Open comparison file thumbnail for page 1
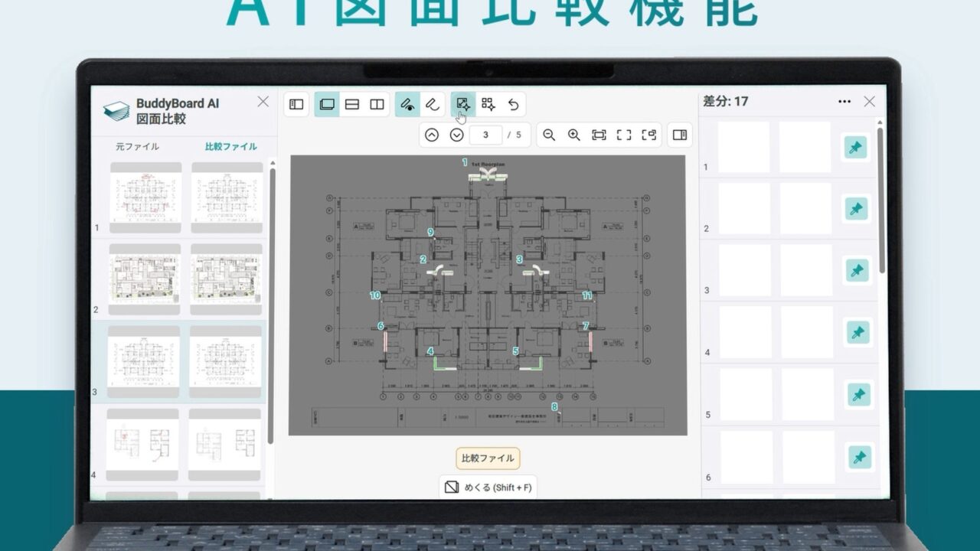This screenshot has width=980, height=551. click(227, 197)
